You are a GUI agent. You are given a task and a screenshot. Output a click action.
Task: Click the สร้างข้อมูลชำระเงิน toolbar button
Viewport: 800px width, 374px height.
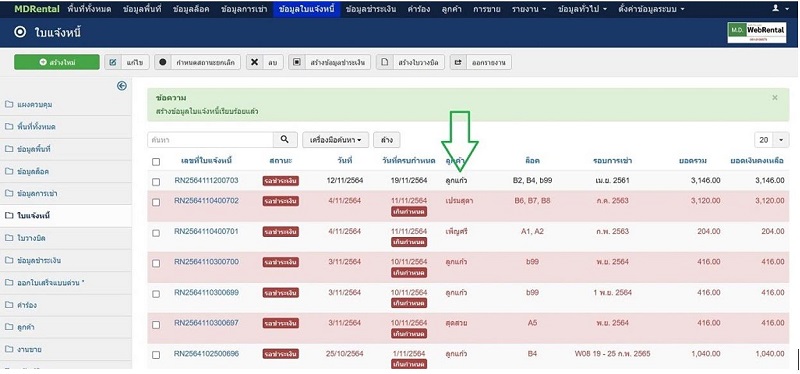(x=330, y=62)
